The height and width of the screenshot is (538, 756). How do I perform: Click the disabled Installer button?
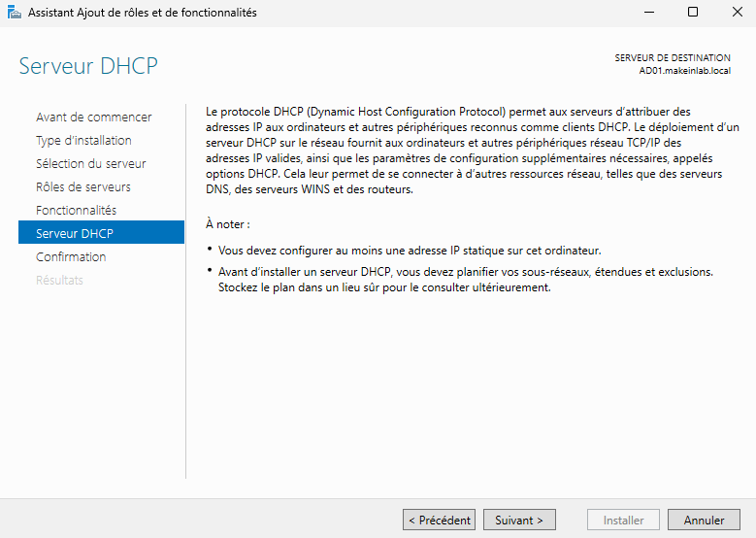pyautogui.click(x=623, y=520)
